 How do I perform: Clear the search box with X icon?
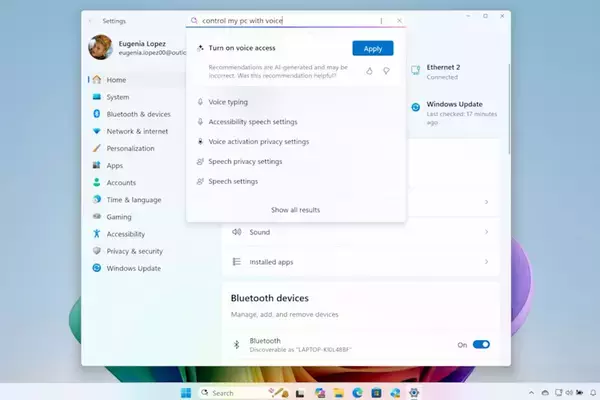399,21
